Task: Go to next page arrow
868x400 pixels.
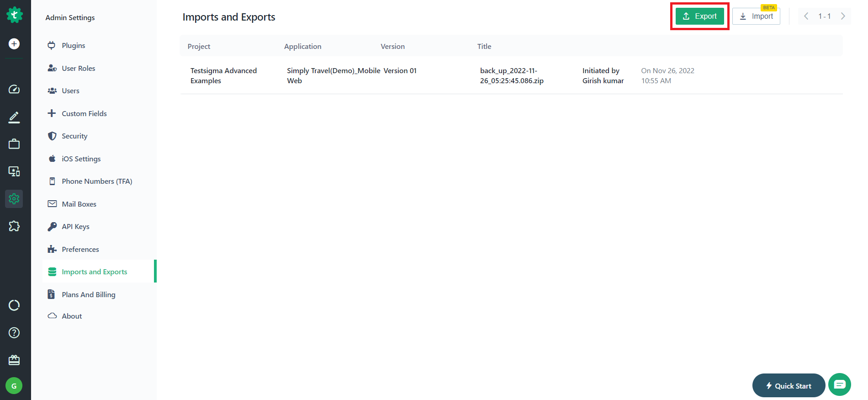Action: [843, 16]
